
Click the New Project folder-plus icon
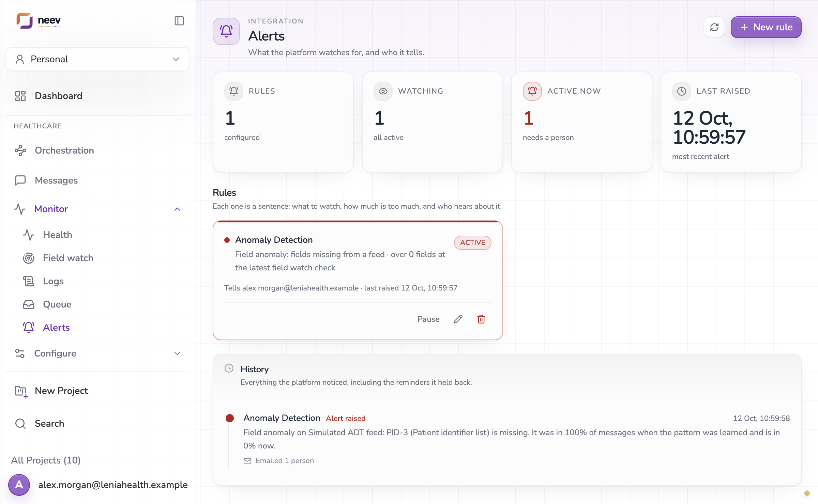tap(21, 392)
